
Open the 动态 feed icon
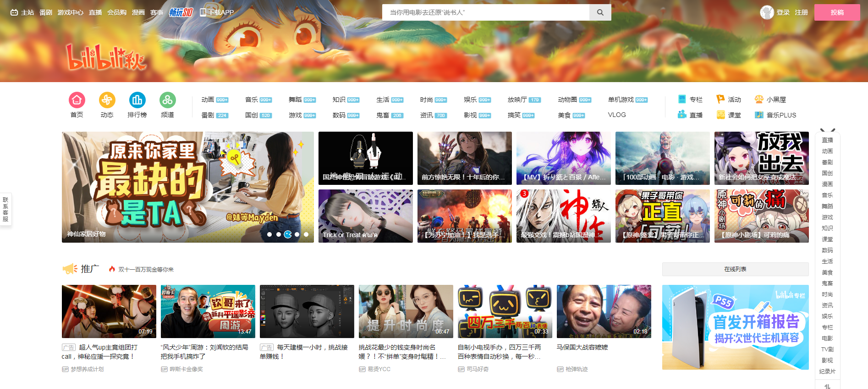click(107, 100)
